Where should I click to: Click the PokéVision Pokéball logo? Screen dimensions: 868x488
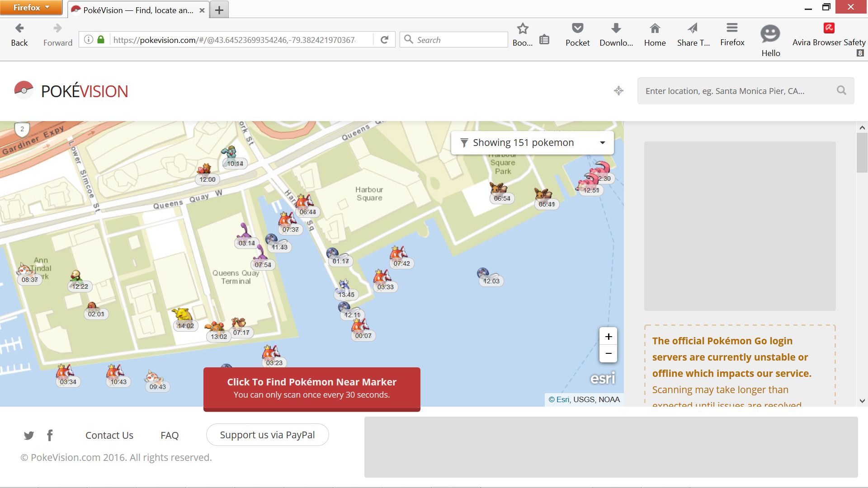click(24, 90)
